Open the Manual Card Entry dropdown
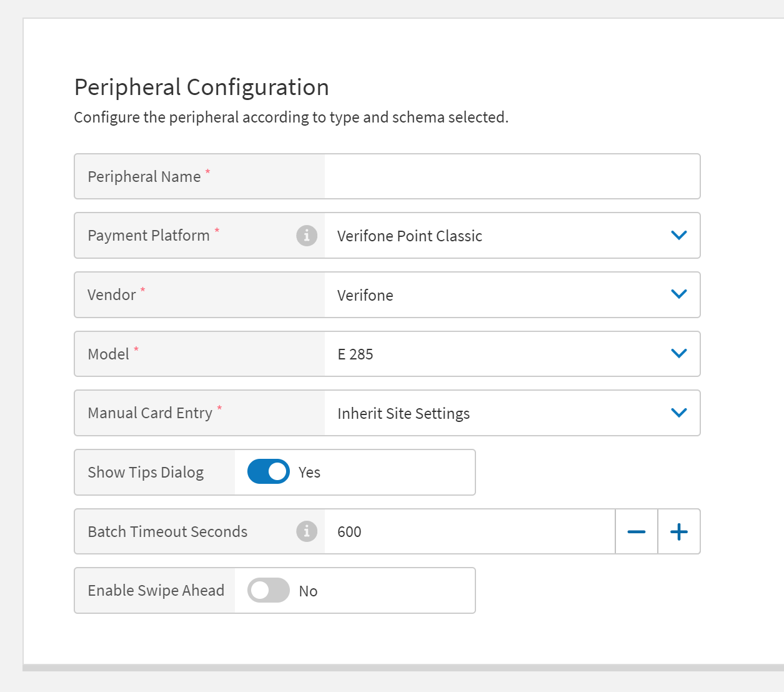The height and width of the screenshot is (692, 784). 512,413
